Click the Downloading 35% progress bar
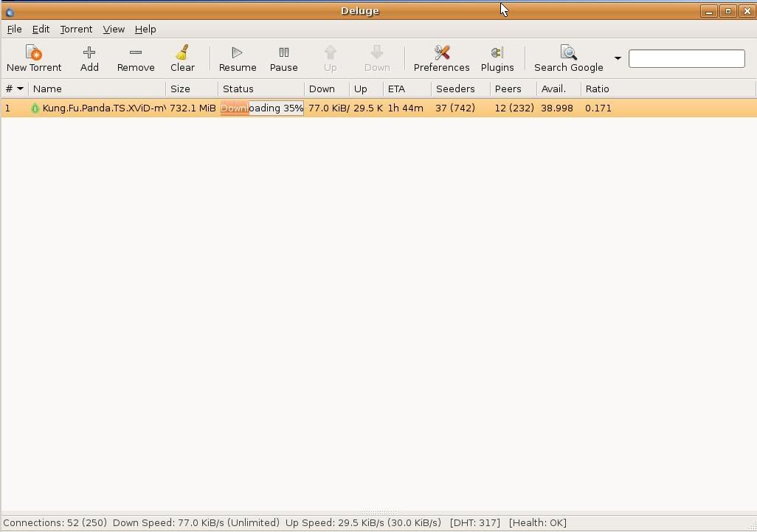 tap(262, 108)
